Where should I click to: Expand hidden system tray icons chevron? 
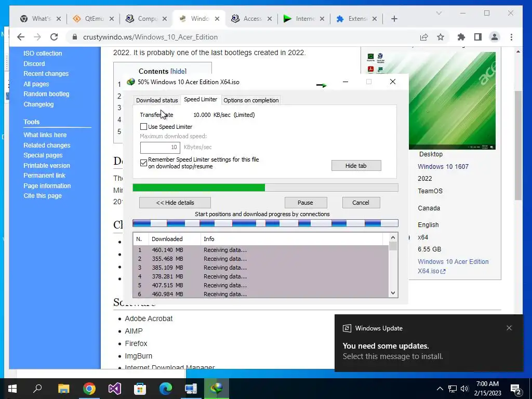click(x=440, y=389)
